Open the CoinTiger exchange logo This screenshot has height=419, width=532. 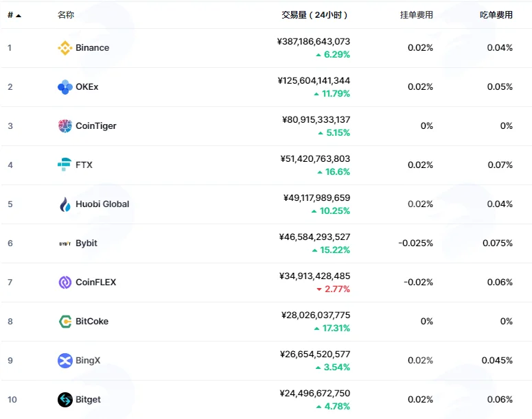click(65, 126)
